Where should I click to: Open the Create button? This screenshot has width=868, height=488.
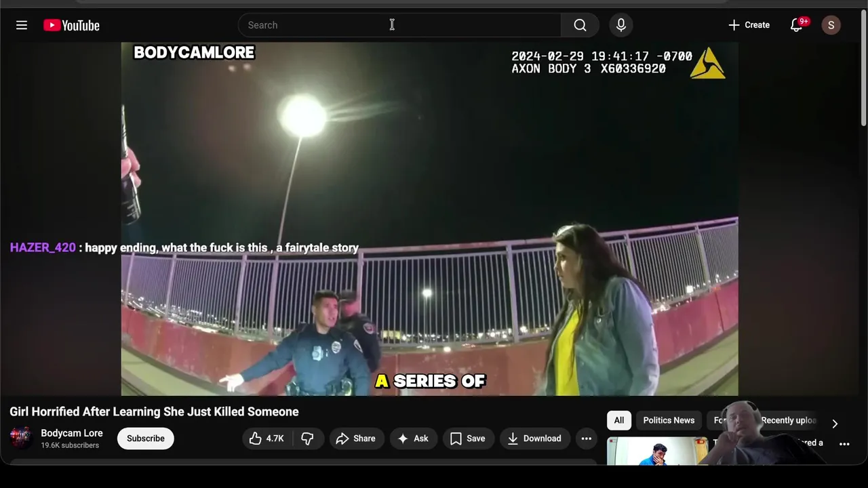[x=749, y=25]
